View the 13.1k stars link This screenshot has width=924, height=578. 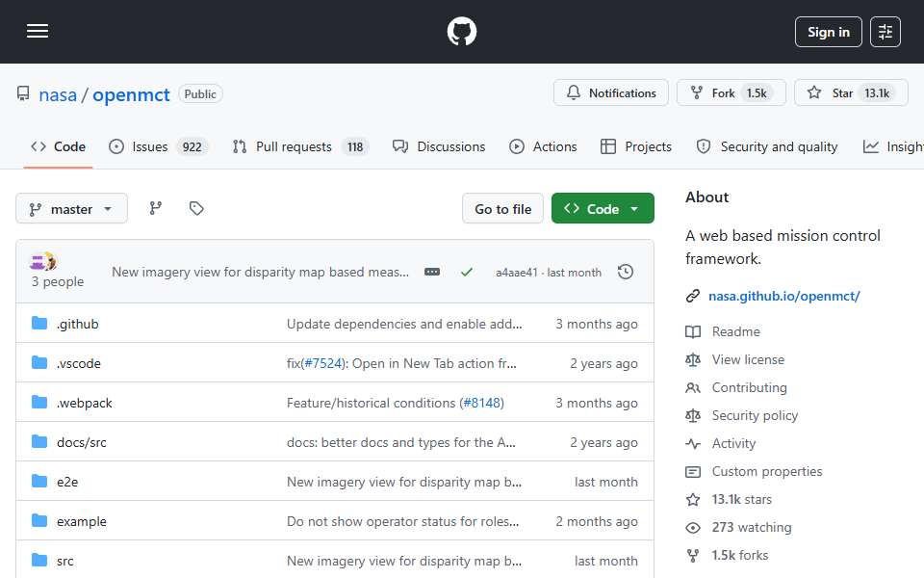741,499
